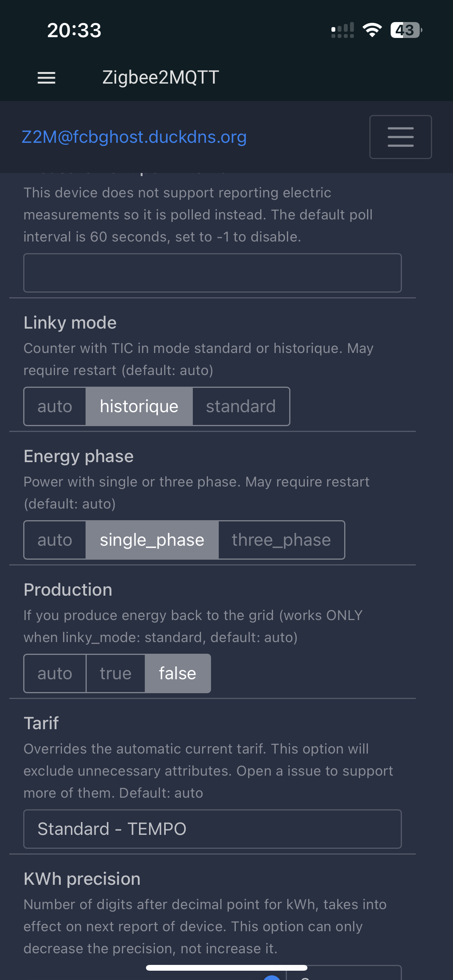Tap the Wi-Fi status icon
Image resolution: width=453 pixels, height=980 pixels.
click(372, 30)
